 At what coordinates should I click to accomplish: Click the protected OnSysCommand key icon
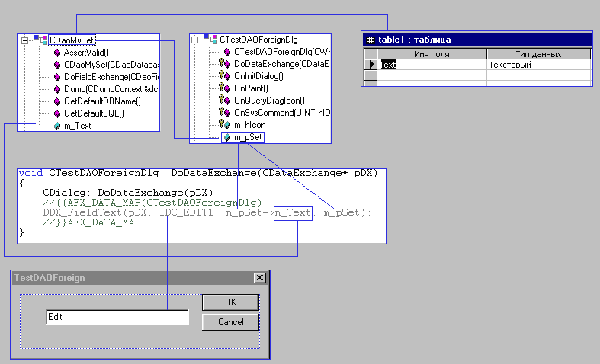(x=221, y=111)
